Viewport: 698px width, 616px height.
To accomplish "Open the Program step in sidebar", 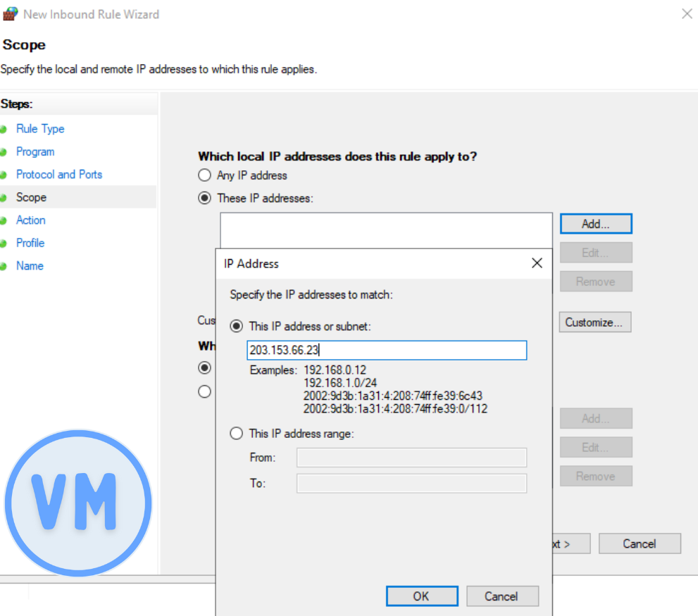I will coord(35,152).
